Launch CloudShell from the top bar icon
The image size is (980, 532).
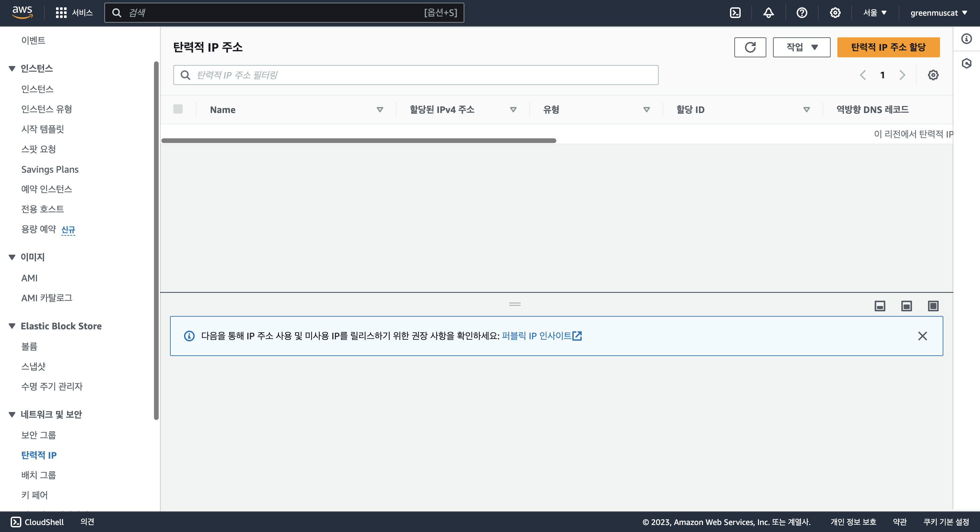pos(735,13)
